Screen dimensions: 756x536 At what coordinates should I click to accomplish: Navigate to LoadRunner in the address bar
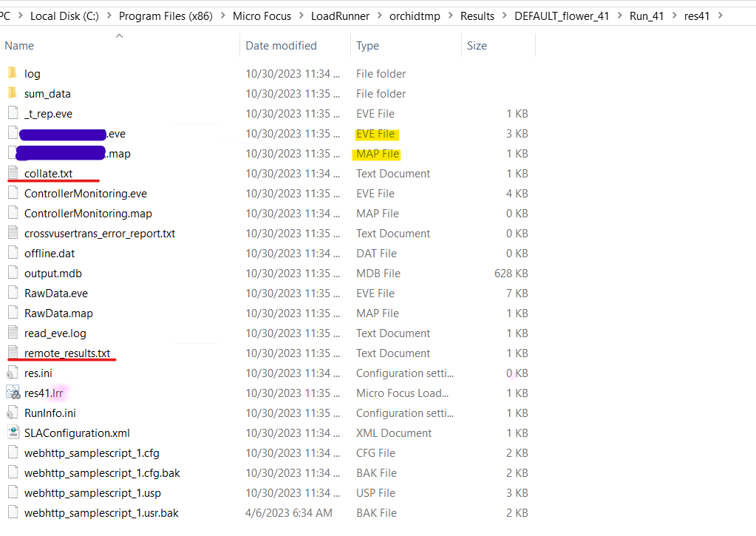[340, 15]
